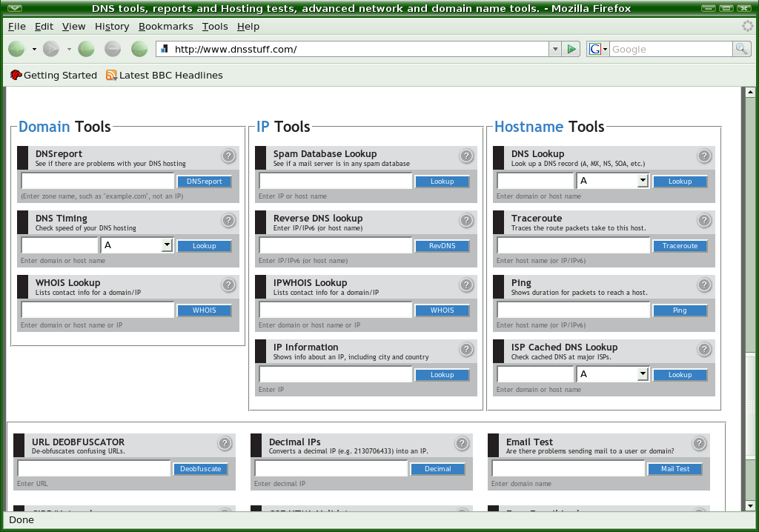
Task: Click the page's vertical scrollbar down arrow
Action: coord(750,506)
